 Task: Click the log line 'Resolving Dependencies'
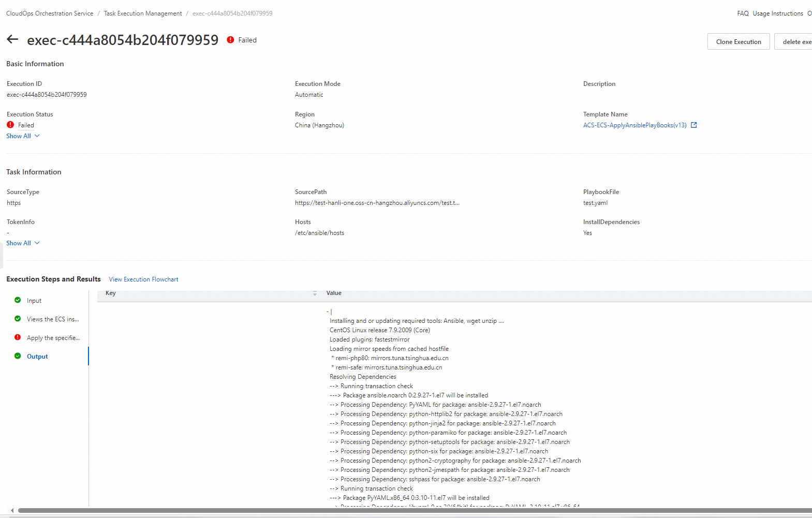pos(363,377)
